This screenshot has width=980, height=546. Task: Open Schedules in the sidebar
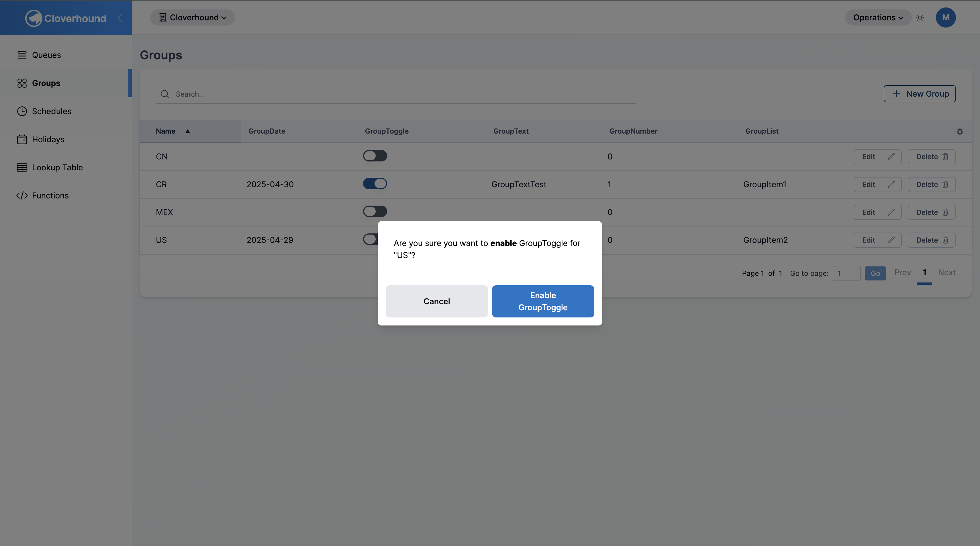point(66,111)
